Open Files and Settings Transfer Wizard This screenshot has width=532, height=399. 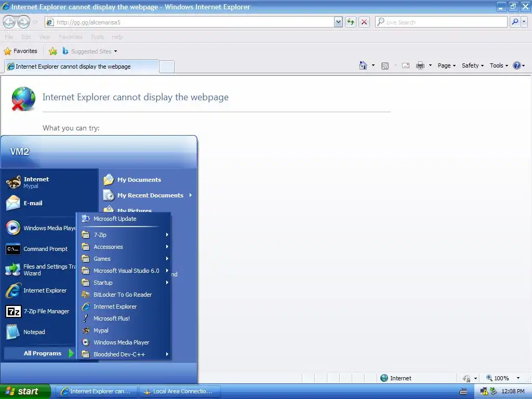tap(40, 270)
